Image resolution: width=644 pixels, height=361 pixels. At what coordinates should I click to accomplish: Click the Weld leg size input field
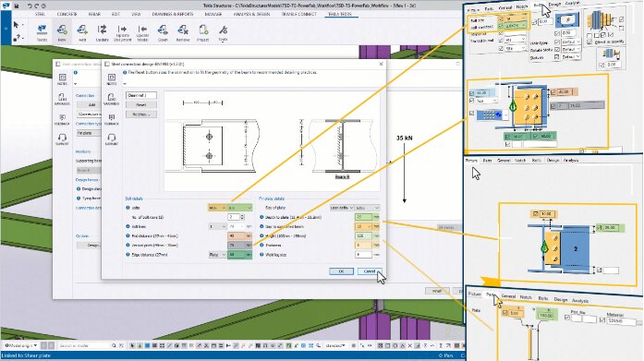(x=363, y=255)
